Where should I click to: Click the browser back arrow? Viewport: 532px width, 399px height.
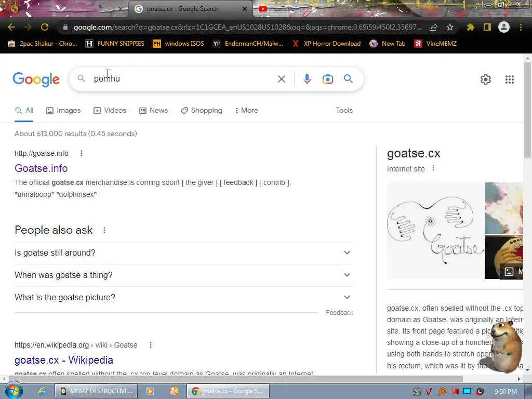click(11, 27)
